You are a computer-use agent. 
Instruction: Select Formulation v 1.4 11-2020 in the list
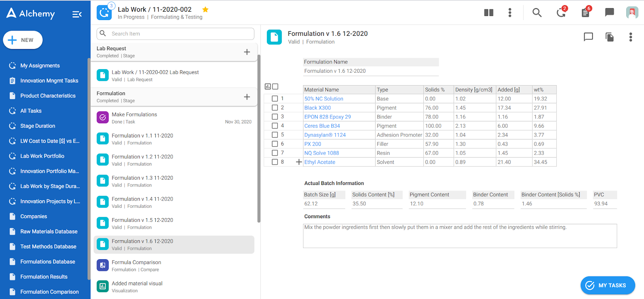[174, 202]
